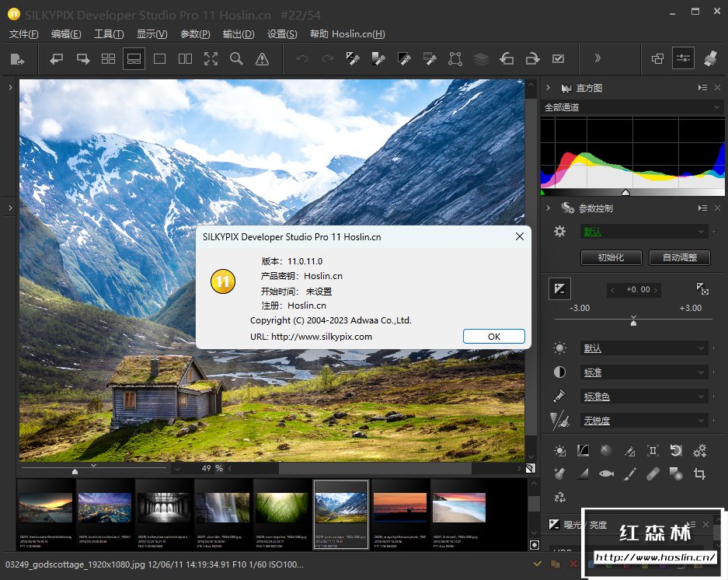Expand the 无锐度 sharpness dropdown
Screen dimensions: 728x580
pos(644,421)
